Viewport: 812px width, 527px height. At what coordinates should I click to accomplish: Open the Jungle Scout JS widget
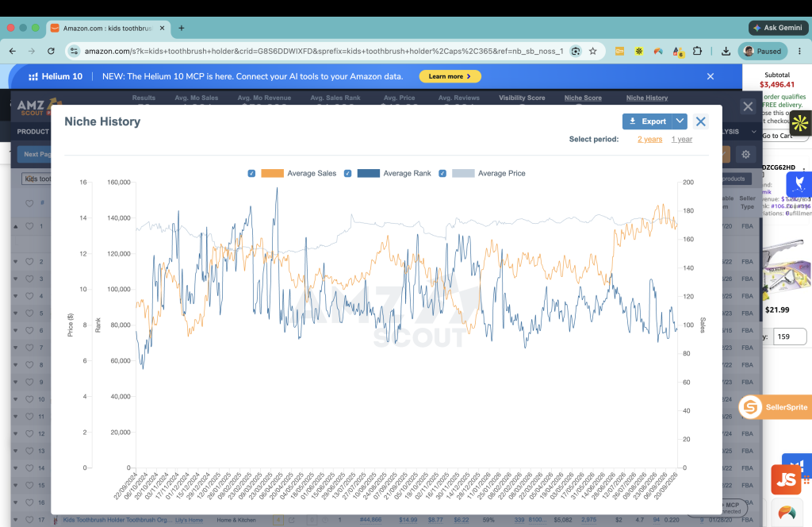tap(786, 479)
